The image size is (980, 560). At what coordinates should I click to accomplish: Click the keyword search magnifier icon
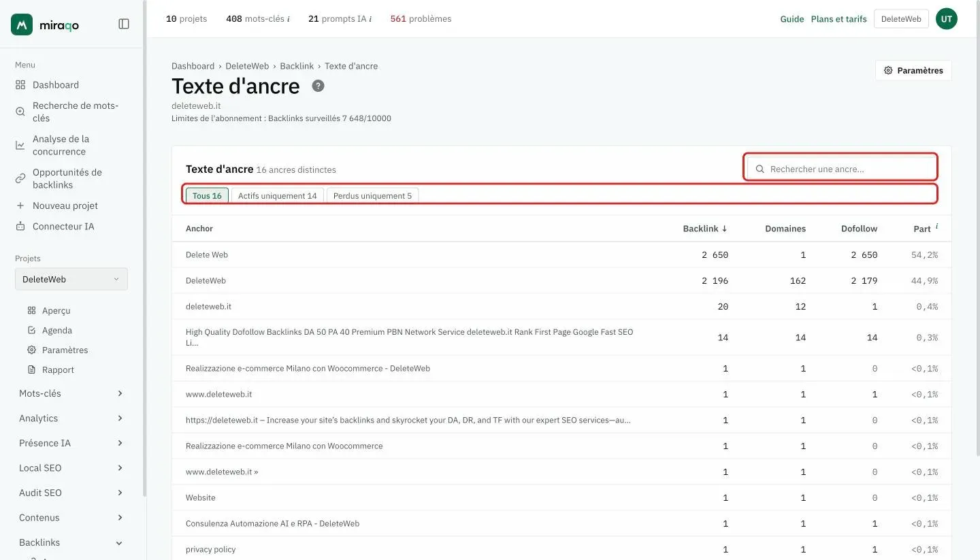(20, 112)
